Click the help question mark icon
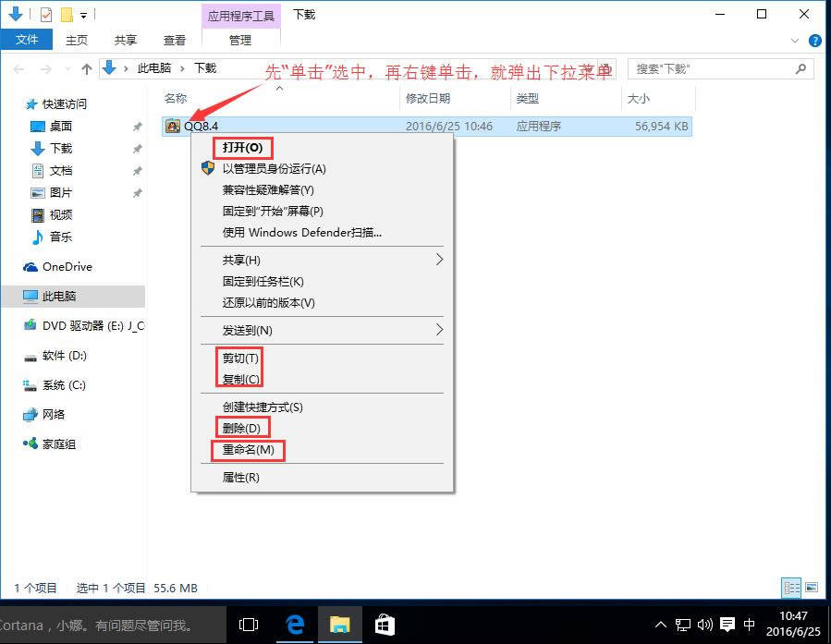 coord(814,41)
